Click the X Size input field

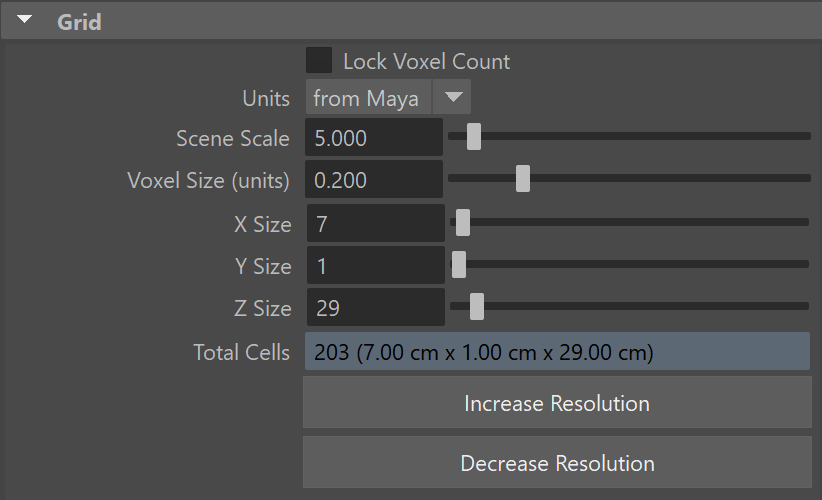376,223
